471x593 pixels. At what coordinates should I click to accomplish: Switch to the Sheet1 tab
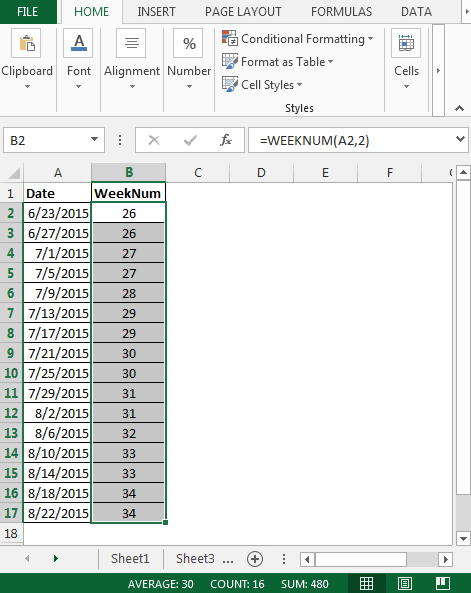click(x=130, y=559)
